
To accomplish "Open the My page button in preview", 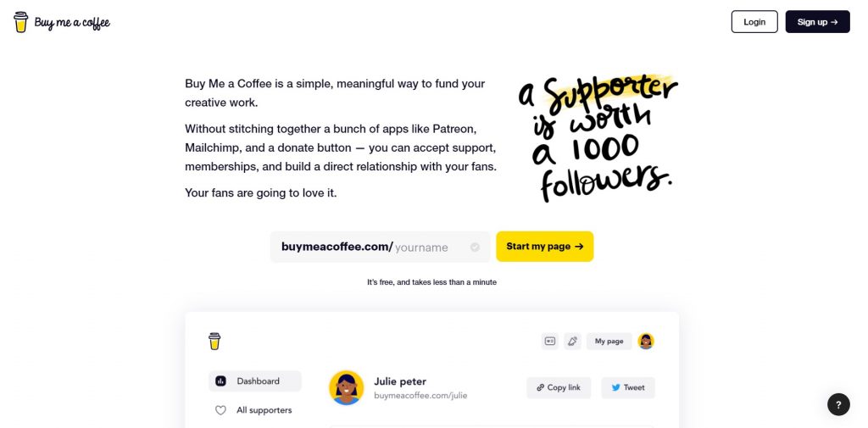I will click(x=609, y=342).
